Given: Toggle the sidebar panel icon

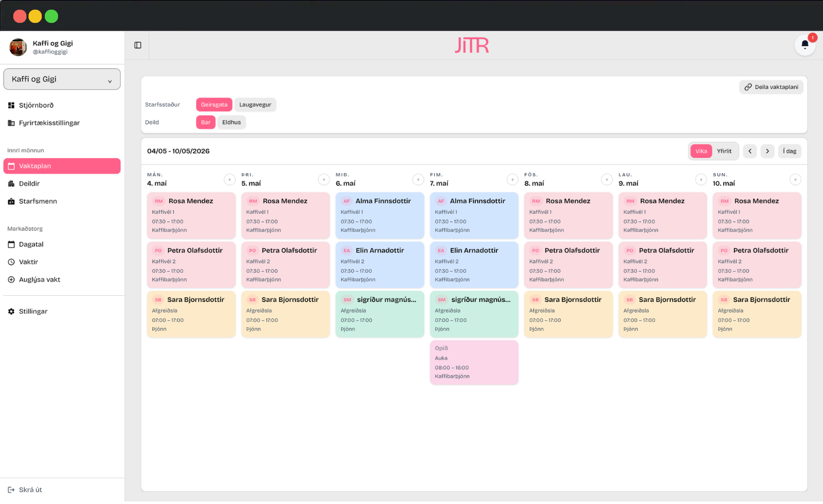Looking at the screenshot, I should tap(138, 45).
